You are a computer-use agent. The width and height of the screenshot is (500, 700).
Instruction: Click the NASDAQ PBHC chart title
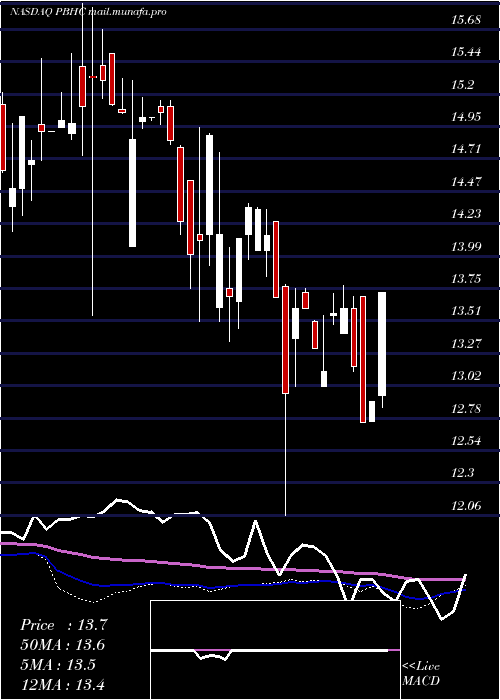tap(88, 12)
